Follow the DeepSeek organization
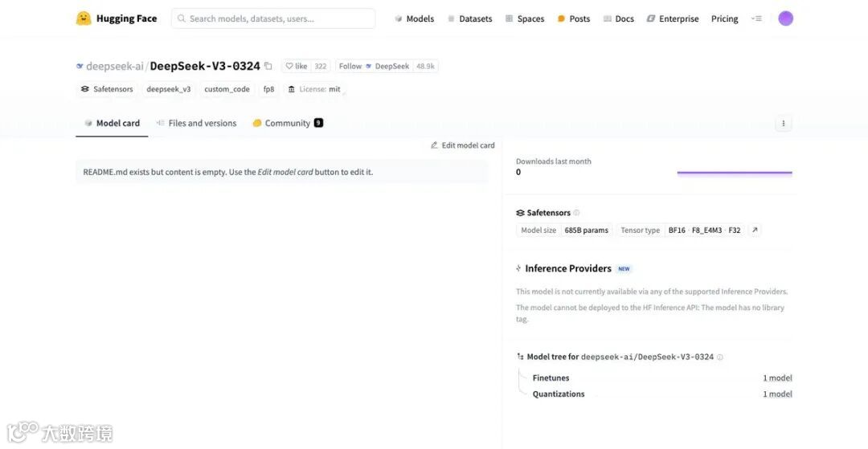The height and width of the screenshot is (449, 868). [x=375, y=67]
